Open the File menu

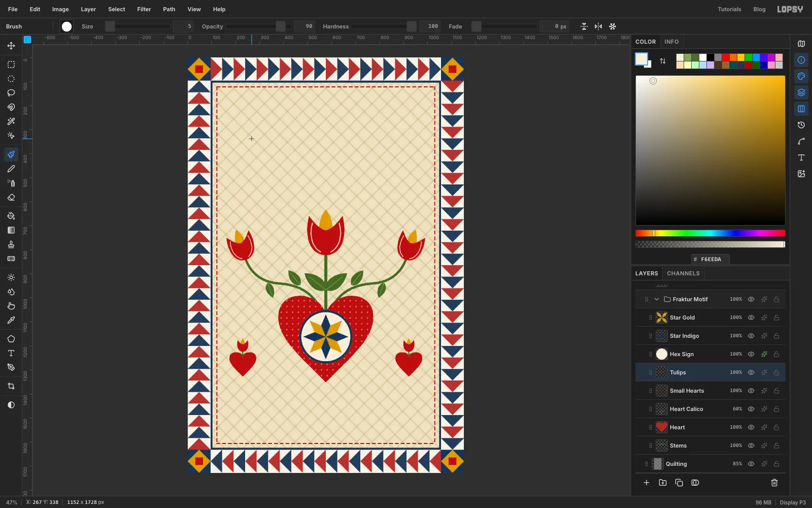pos(13,9)
